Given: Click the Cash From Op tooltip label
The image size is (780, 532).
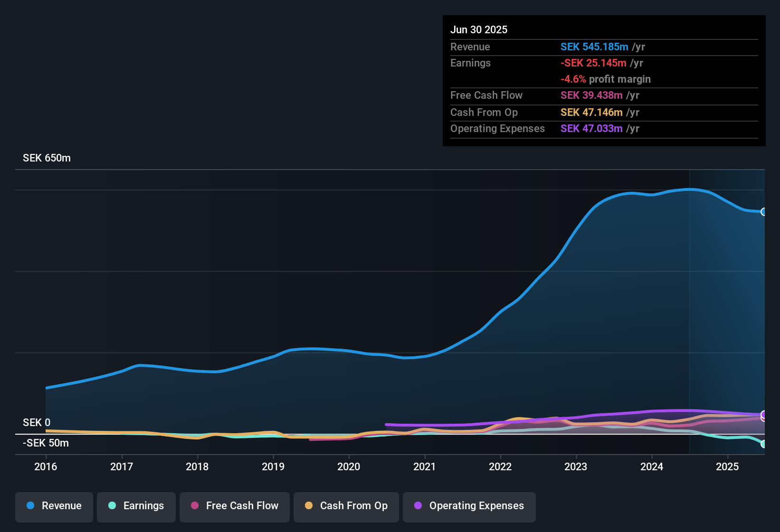Looking at the screenshot, I should 484,113.
